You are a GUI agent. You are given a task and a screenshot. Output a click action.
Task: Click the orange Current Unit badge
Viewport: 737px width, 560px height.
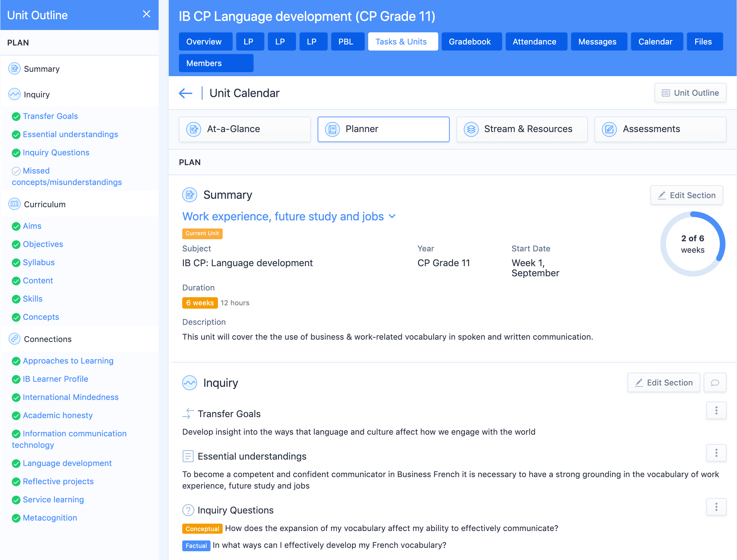tap(202, 234)
